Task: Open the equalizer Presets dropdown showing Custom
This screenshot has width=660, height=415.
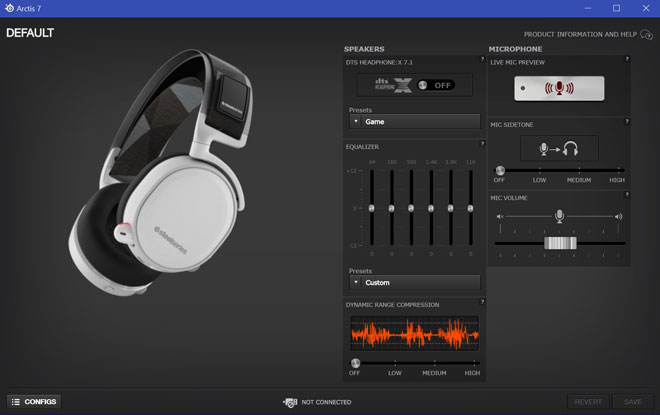Action: [x=415, y=282]
